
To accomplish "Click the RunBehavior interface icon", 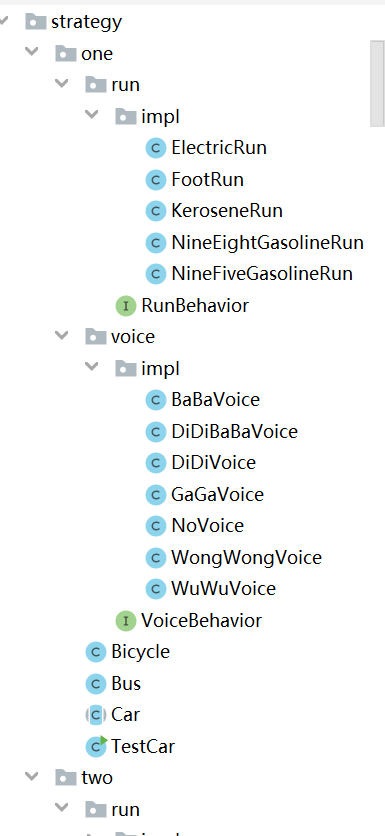I will pyautogui.click(x=126, y=306).
